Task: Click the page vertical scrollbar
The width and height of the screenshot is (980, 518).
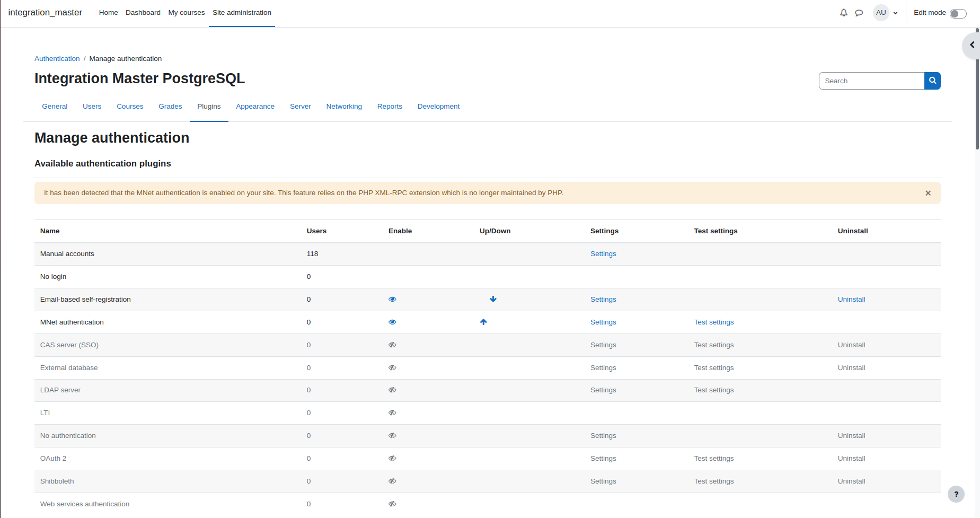Action: click(x=977, y=90)
